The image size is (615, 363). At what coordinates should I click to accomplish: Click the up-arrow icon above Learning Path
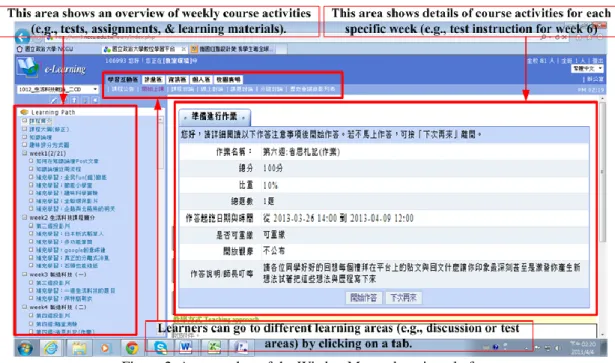pos(75,100)
